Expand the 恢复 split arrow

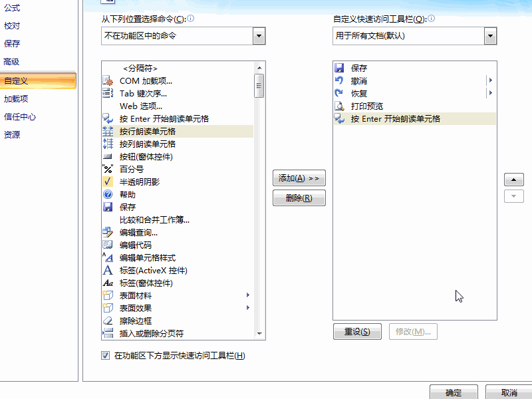(491, 93)
